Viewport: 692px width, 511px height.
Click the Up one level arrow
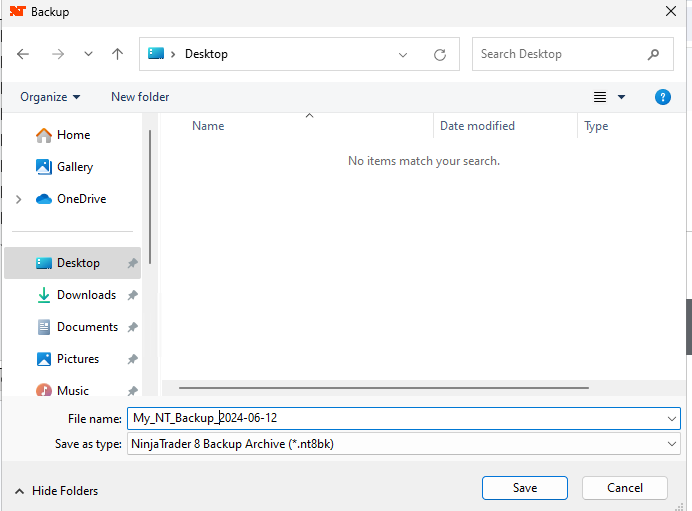coord(117,54)
